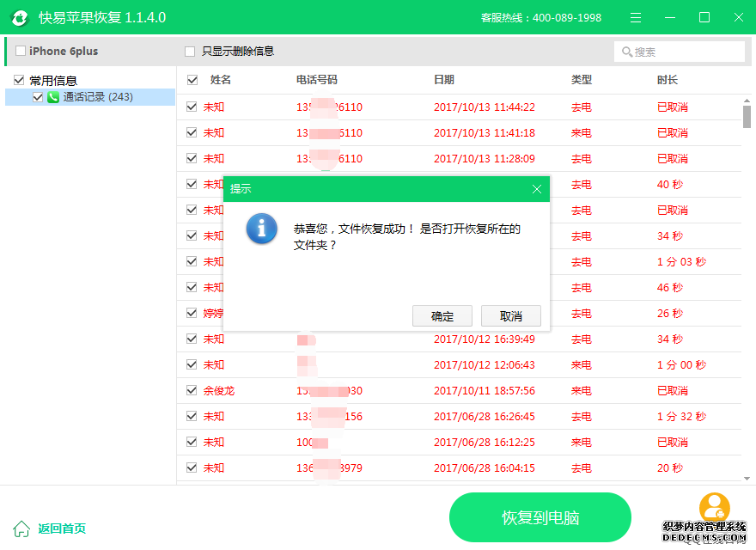Click the orange customer service avatar icon
Image resolution: width=756 pixels, height=550 pixels.
tap(714, 506)
